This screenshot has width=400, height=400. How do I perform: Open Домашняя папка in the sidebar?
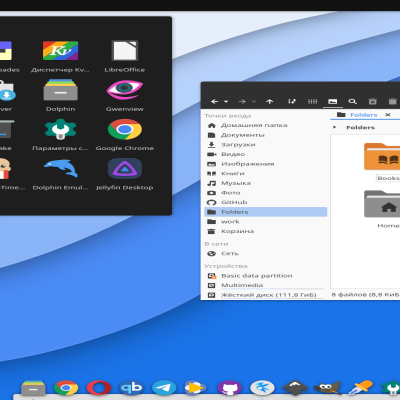265,125
